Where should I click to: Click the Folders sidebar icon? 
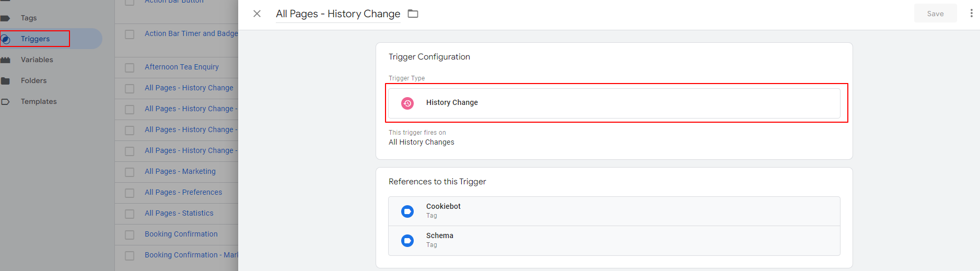[x=6, y=81]
